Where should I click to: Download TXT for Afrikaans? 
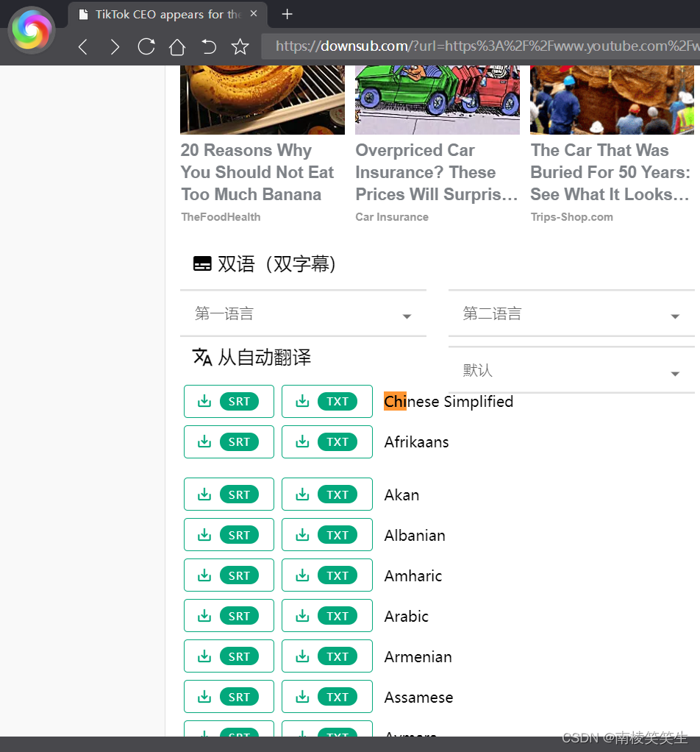[x=327, y=441]
